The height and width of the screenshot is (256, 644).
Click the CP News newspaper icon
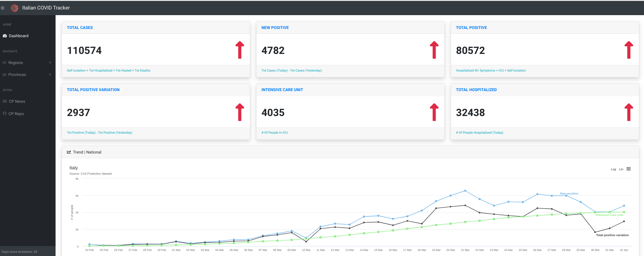5,102
